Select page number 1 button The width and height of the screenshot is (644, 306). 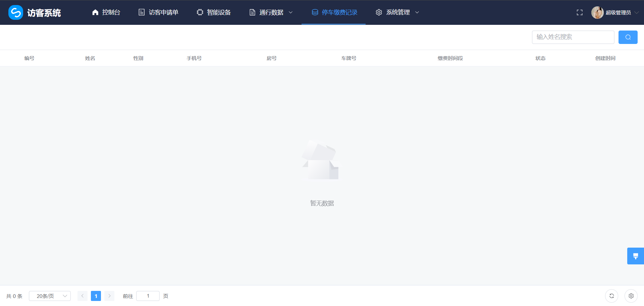tap(96, 296)
